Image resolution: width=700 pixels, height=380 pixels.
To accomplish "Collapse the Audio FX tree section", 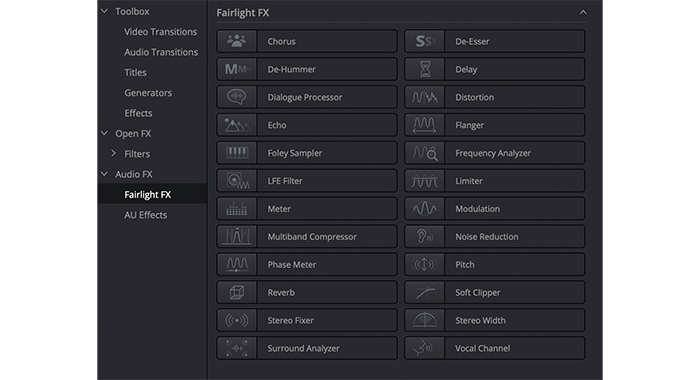I will click(x=104, y=174).
